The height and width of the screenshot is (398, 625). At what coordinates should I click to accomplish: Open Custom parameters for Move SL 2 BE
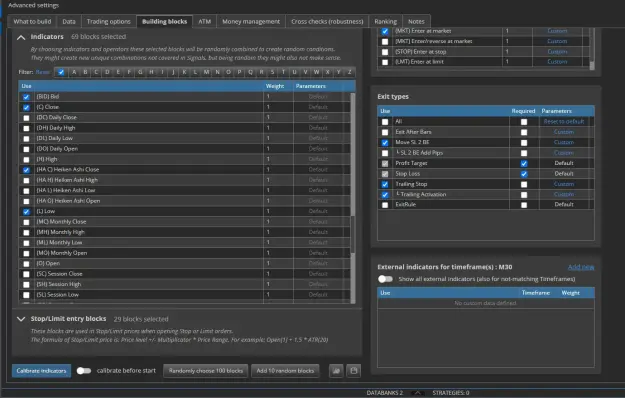tap(564, 142)
